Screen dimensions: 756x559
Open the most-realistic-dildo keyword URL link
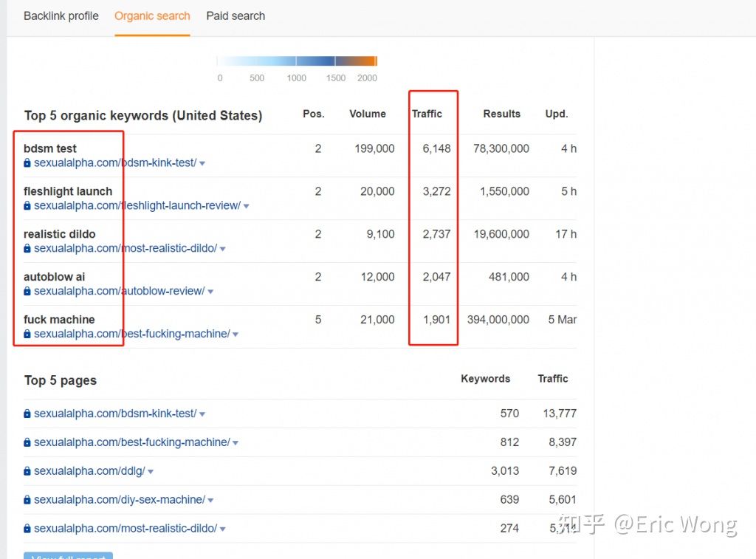coord(126,248)
